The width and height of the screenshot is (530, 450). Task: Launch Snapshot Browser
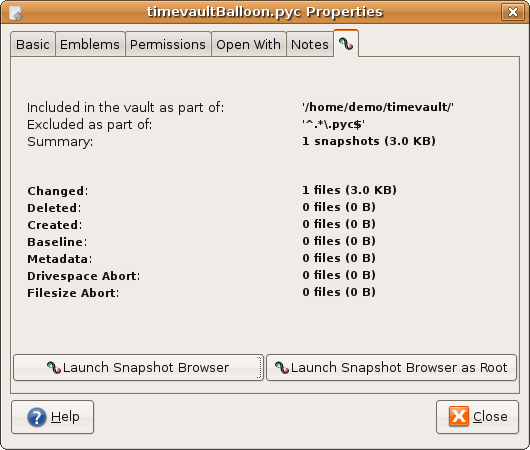(x=138, y=368)
